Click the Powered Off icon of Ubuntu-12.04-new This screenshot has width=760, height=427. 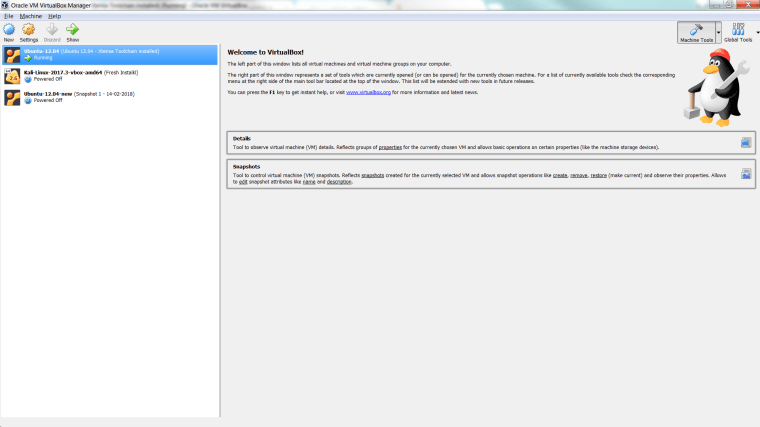pyautogui.click(x=28, y=100)
